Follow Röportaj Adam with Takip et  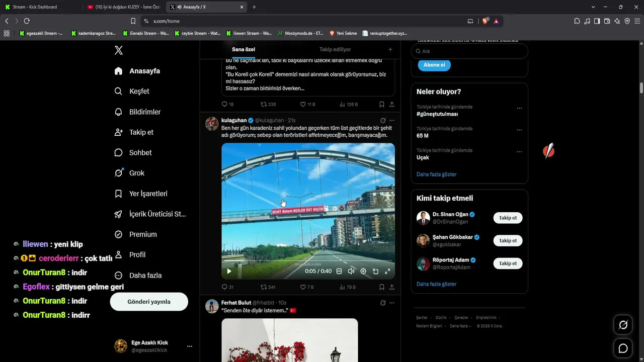pos(508,263)
